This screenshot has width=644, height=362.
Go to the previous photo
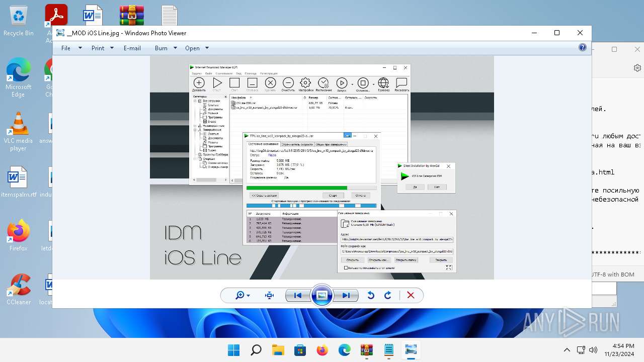297,295
